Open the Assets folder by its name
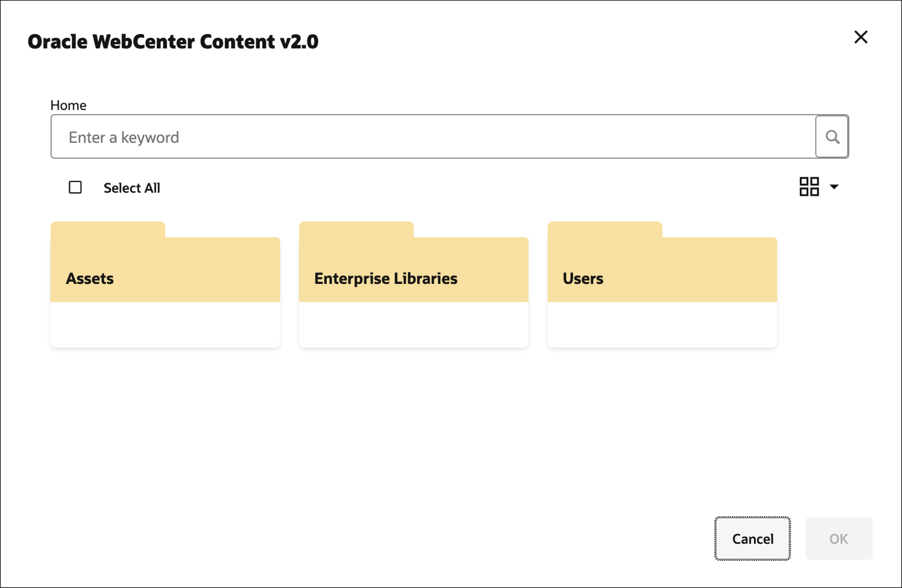The image size is (902, 588). click(x=90, y=278)
